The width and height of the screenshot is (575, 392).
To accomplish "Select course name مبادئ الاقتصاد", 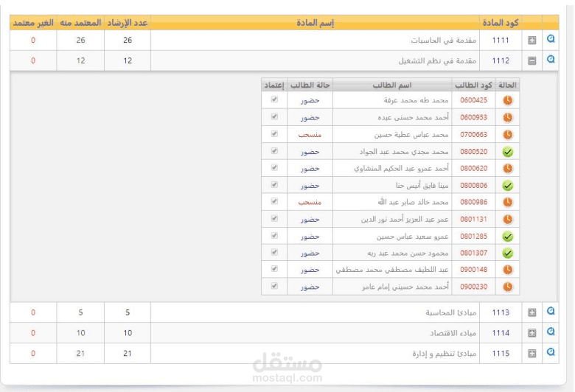I will coord(453,333).
